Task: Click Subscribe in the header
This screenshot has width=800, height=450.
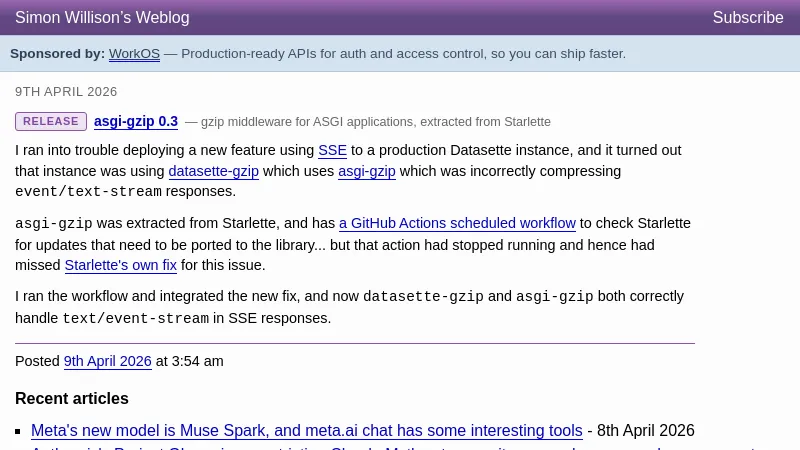Action: [747, 18]
